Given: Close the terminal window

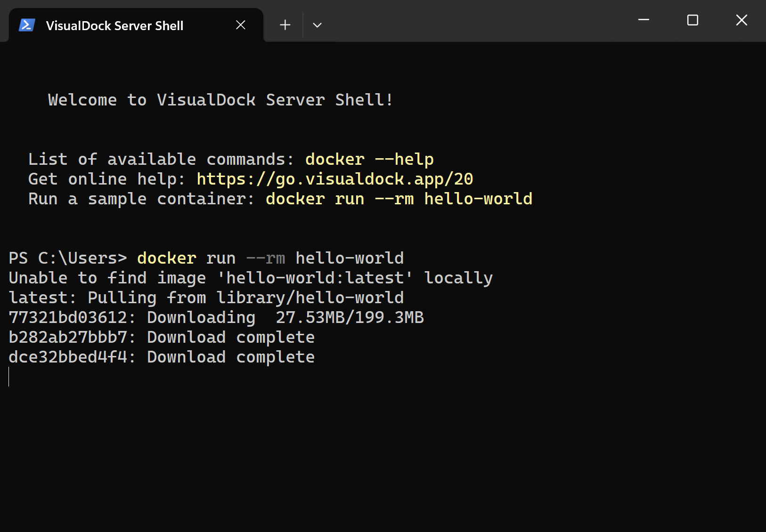Looking at the screenshot, I should 742,20.
